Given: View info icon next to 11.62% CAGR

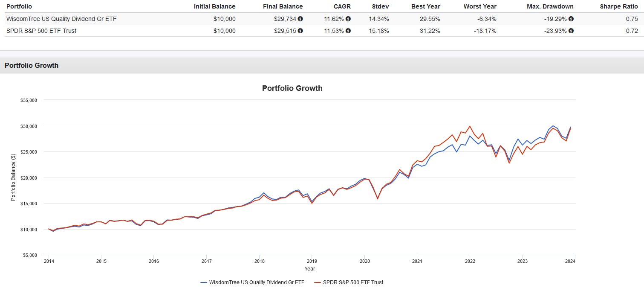Looking at the screenshot, I should click(349, 19).
